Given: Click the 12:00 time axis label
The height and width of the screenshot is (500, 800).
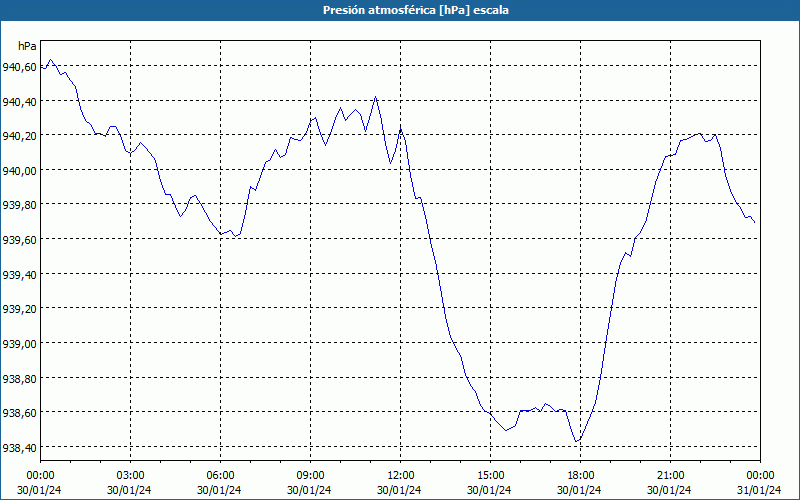Looking at the screenshot, I should [x=401, y=476].
